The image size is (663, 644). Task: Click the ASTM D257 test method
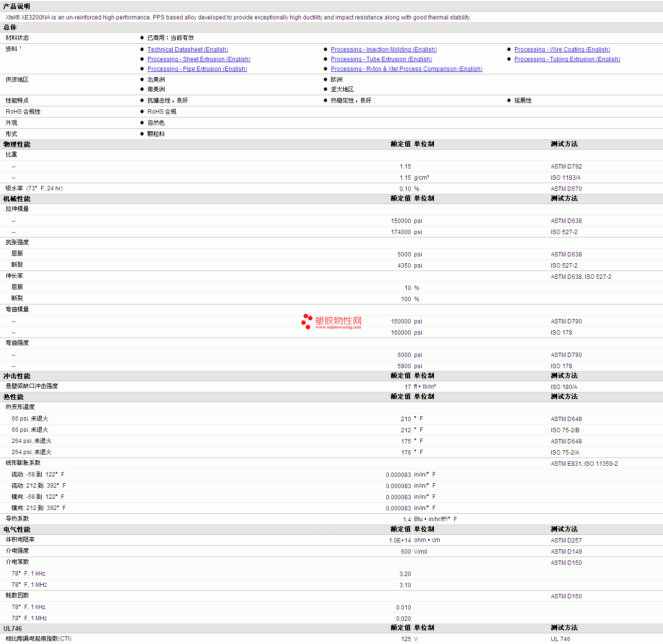(x=566, y=541)
